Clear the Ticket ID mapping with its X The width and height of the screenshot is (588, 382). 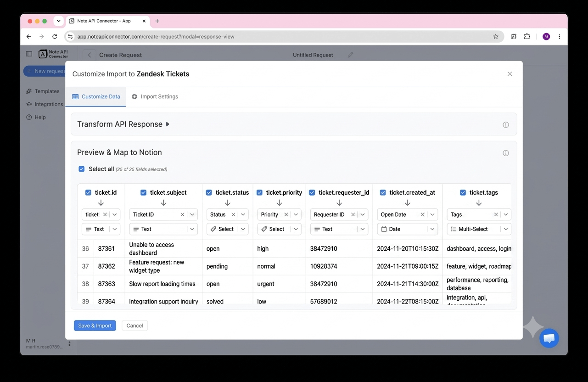coord(182,214)
